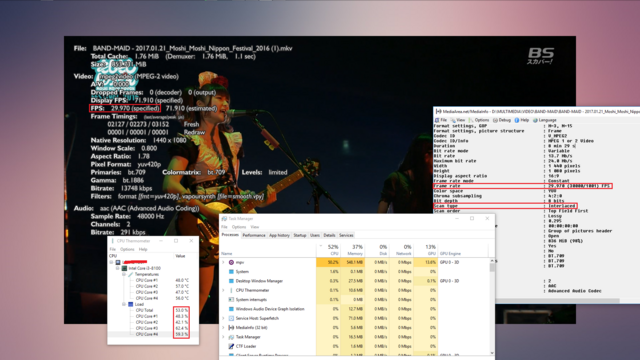Screen dimensions: 640x360
Task: Click the CPU Thermometer title bar icon
Action: point(113,241)
